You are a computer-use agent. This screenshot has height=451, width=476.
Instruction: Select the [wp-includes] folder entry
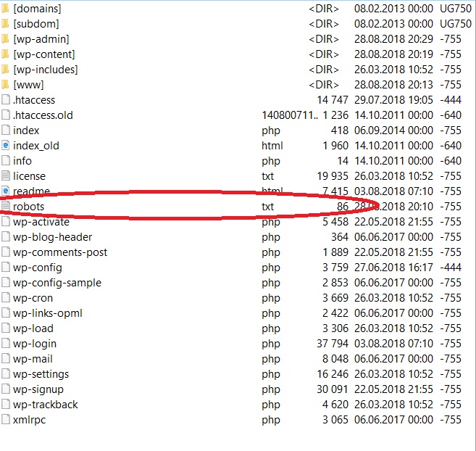(x=45, y=70)
